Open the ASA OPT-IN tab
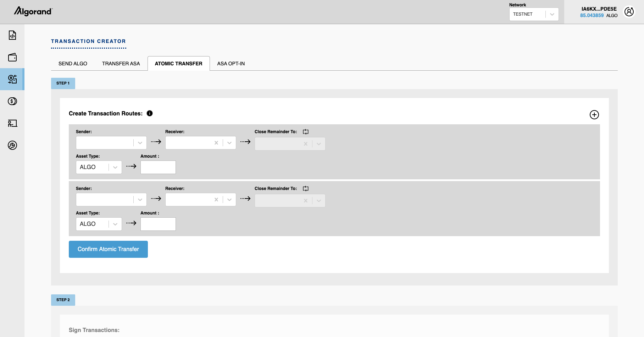 coord(231,63)
